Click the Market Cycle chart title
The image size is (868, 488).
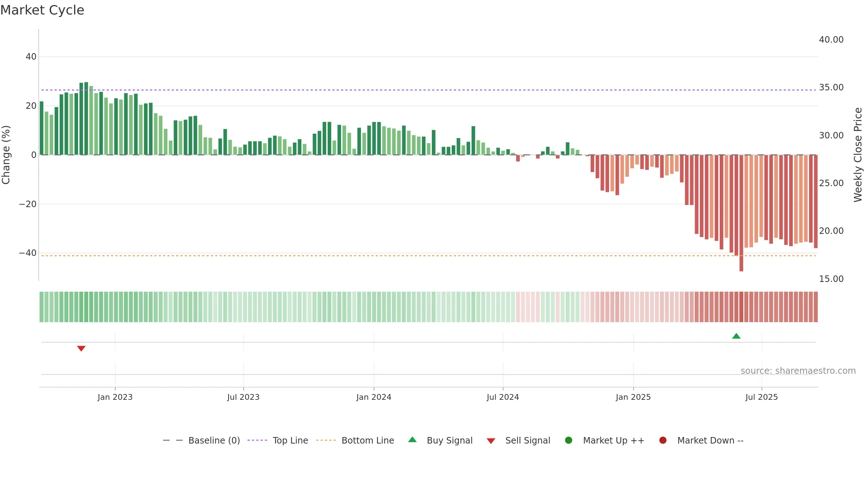pyautogui.click(x=42, y=10)
